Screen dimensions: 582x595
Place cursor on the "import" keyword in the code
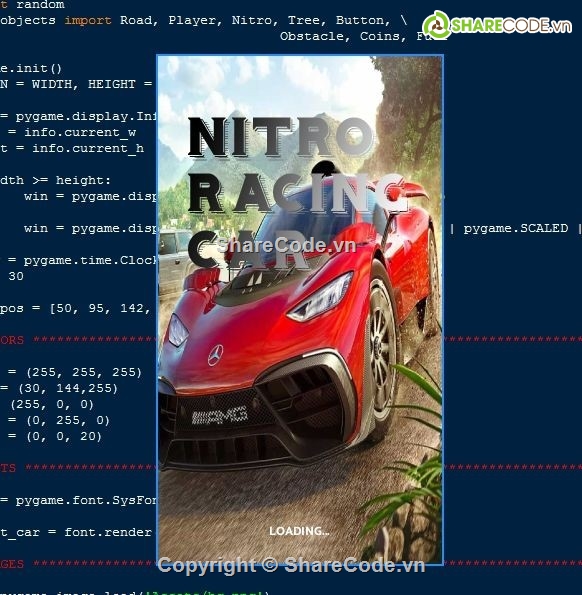(88, 20)
